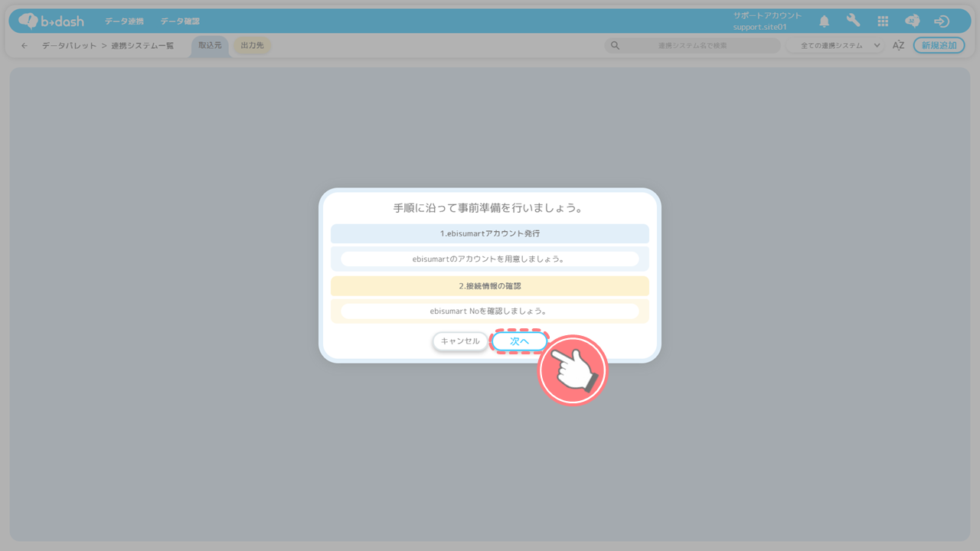The width and height of the screenshot is (980, 551).
Task: Click the 1.ebisumartアカウント発行 heading
Action: point(490,233)
